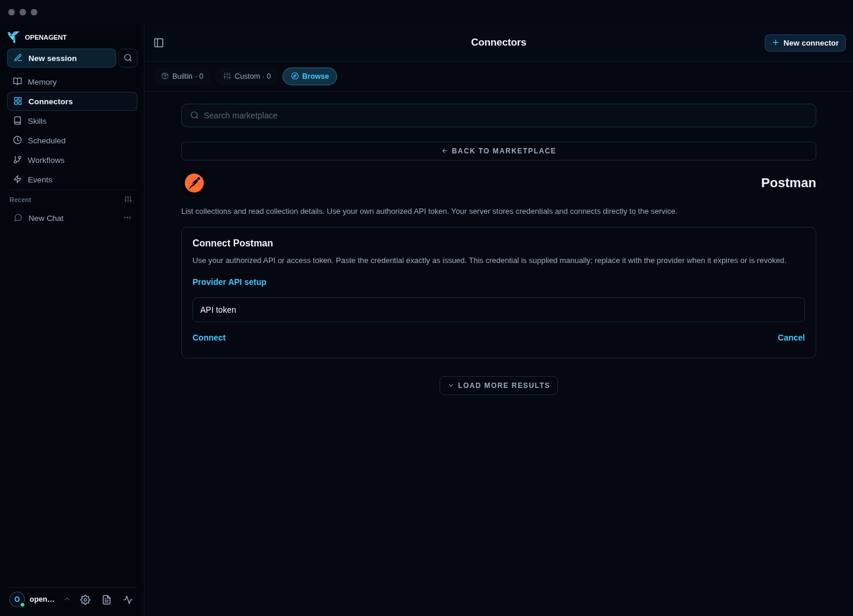Click the Recent section label
The height and width of the screenshot is (616, 853).
click(x=20, y=200)
